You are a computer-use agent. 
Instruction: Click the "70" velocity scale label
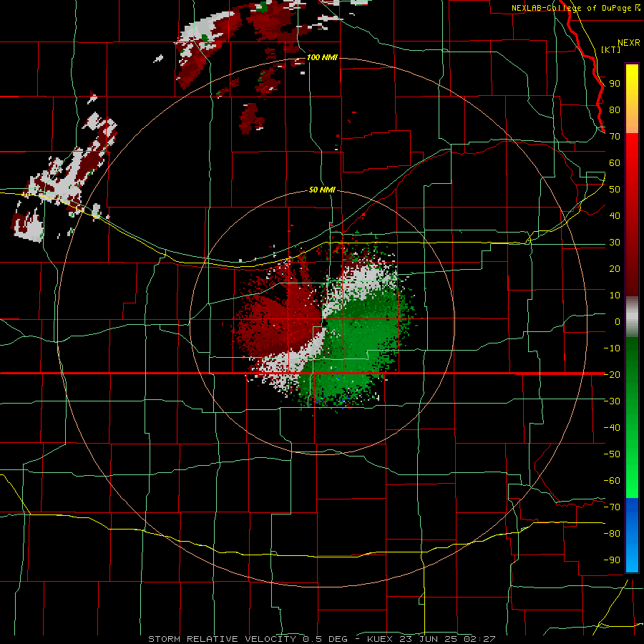point(615,137)
